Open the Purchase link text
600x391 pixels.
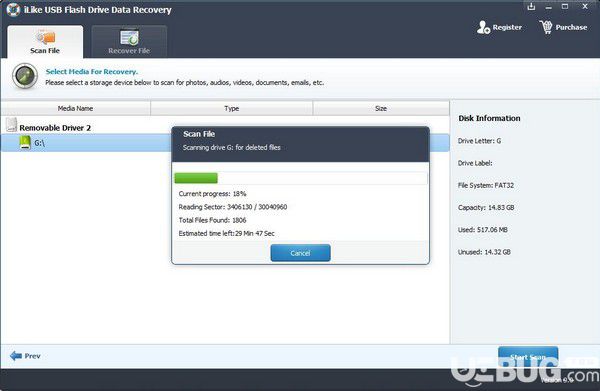(x=571, y=28)
